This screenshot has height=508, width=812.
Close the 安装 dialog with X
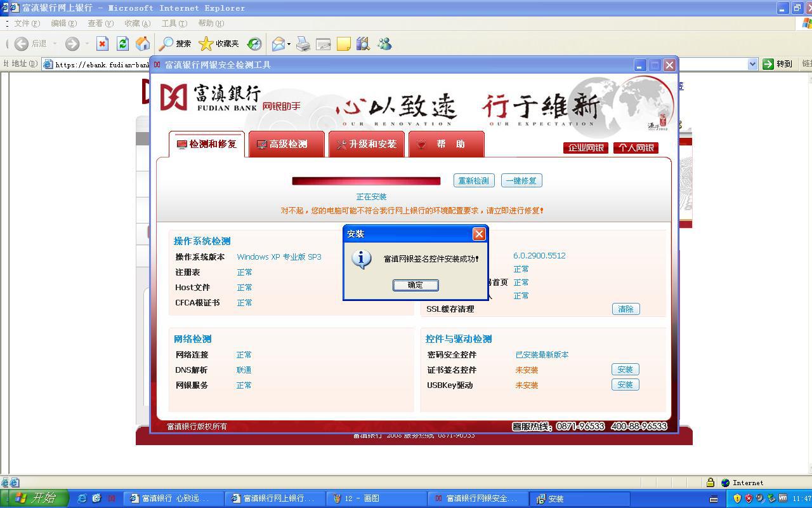[479, 234]
